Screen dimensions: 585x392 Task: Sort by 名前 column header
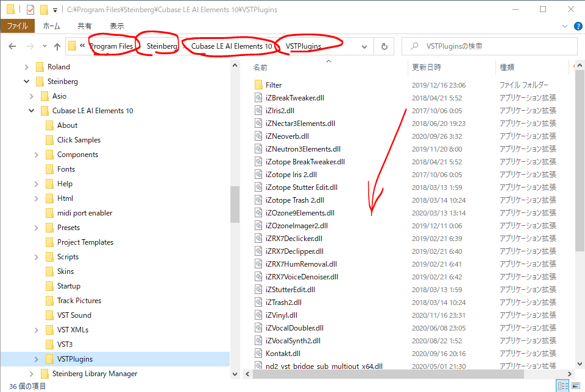[x=260, y=68]
